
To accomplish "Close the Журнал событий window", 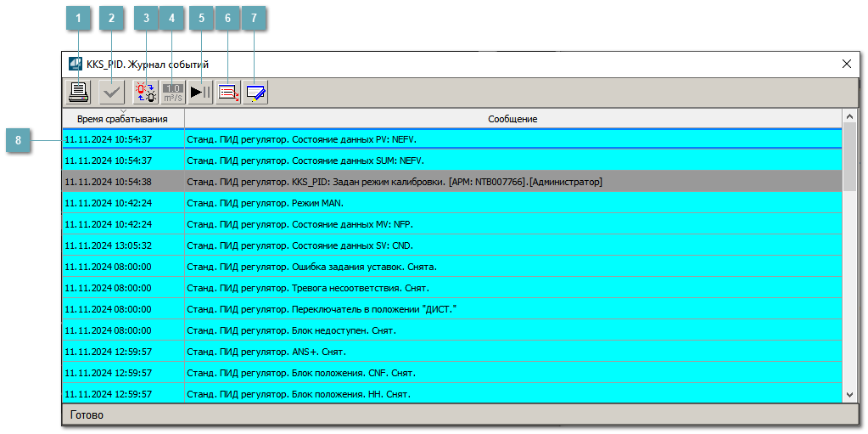I will pyautogui.click(x=846, y=64).
